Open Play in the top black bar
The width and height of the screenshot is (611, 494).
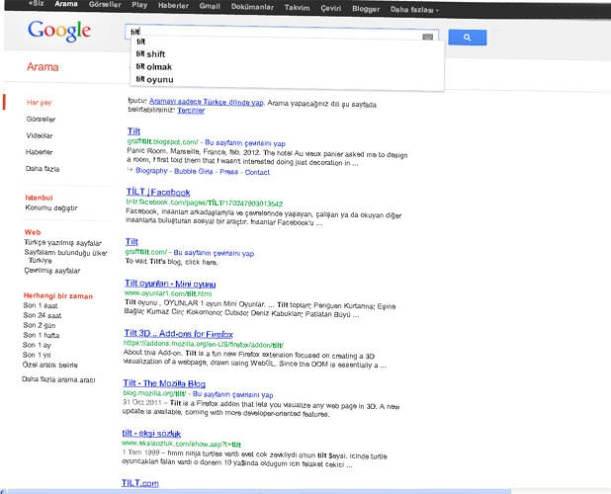pos(140,5)
